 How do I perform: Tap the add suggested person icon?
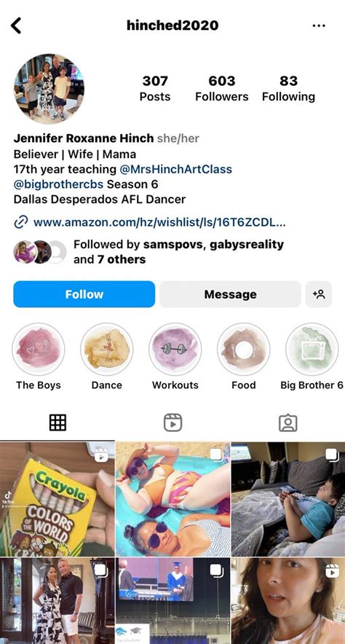click(x=319, y=294)
